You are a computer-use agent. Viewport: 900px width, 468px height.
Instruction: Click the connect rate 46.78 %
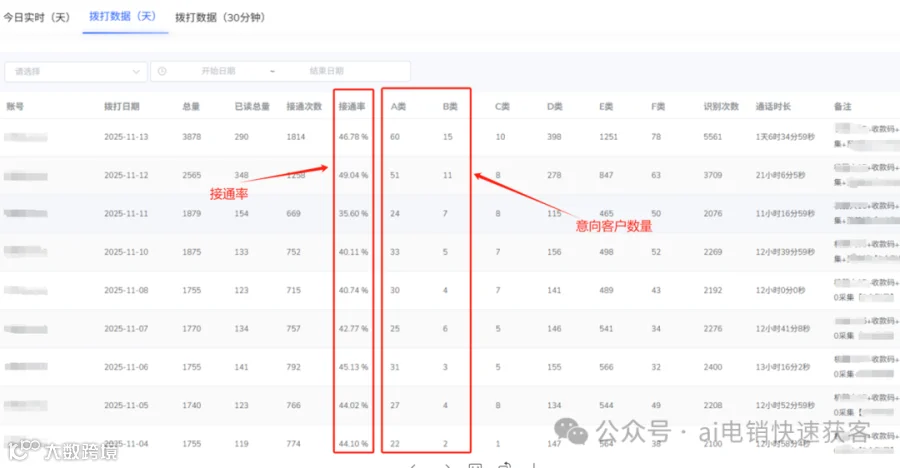click(x=353, y=137)
